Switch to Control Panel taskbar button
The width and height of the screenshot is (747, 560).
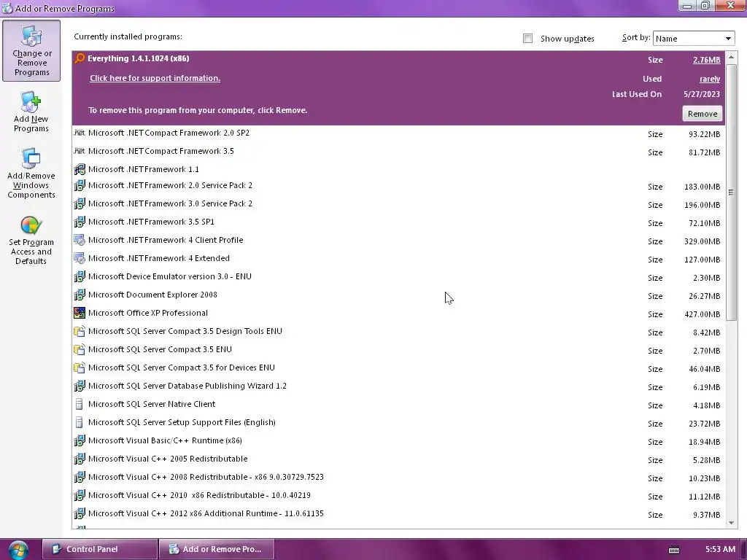99,549
